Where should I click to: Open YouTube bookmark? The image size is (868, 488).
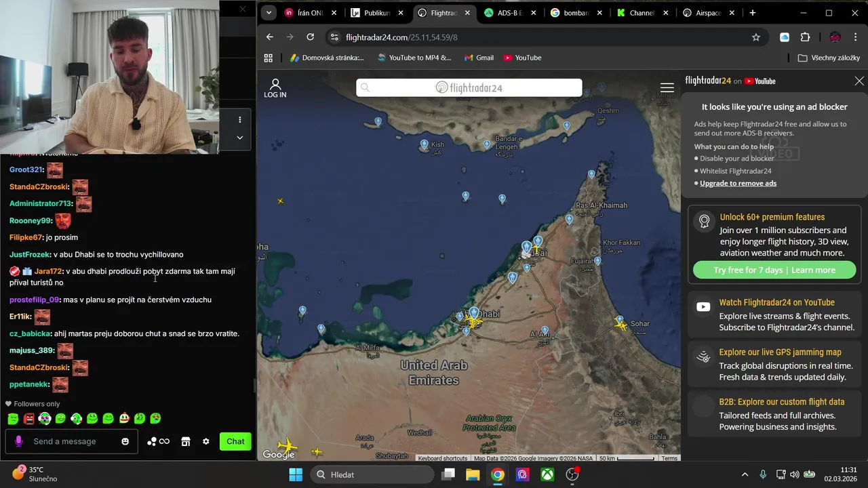coord(522,58)
